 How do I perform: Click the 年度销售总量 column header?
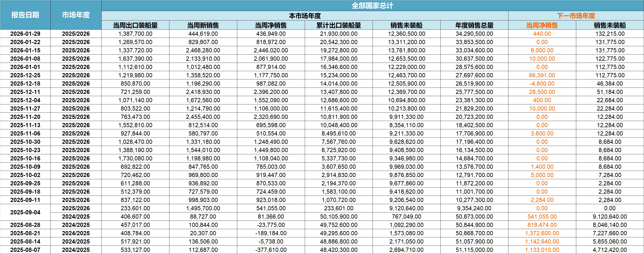tap(474, 25)
